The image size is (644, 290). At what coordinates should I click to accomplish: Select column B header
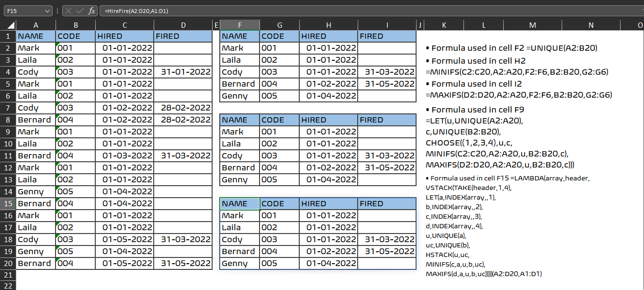pyautogui.click(x=76, y=25)
